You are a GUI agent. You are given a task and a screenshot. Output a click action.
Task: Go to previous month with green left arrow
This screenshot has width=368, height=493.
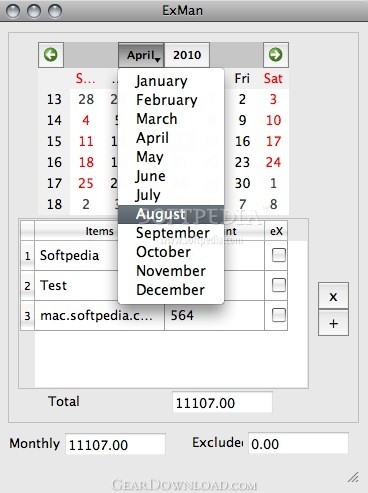tap(51, 55)
